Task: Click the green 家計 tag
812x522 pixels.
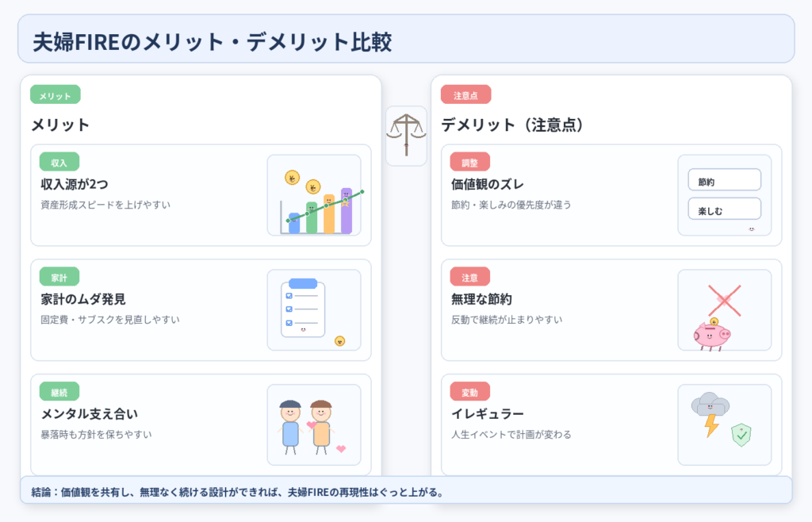Action: [x=59, y=277]
